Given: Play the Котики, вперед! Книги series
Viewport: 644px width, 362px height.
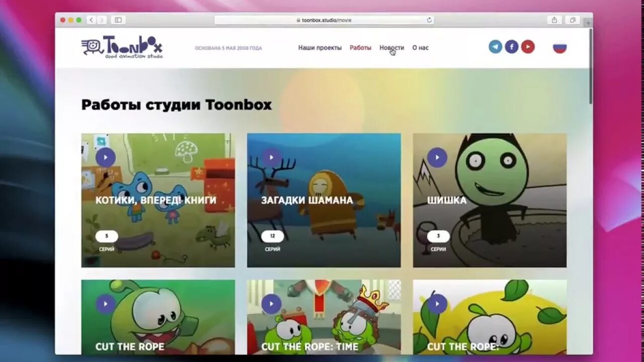Looking at the screenshot, I should coord(106,157).
